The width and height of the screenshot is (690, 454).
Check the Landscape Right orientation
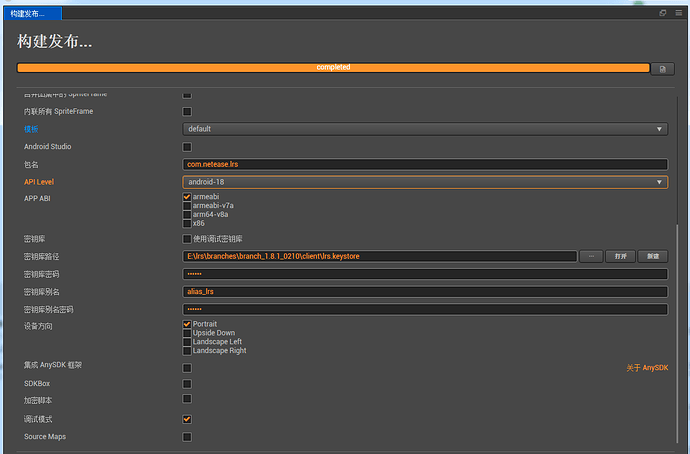coord(187,351)
